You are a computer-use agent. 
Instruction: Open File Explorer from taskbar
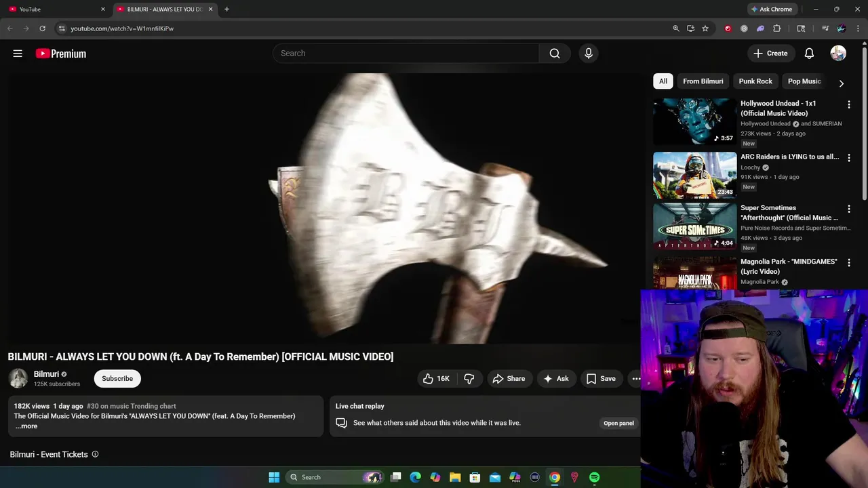click(x=455, y=477)
